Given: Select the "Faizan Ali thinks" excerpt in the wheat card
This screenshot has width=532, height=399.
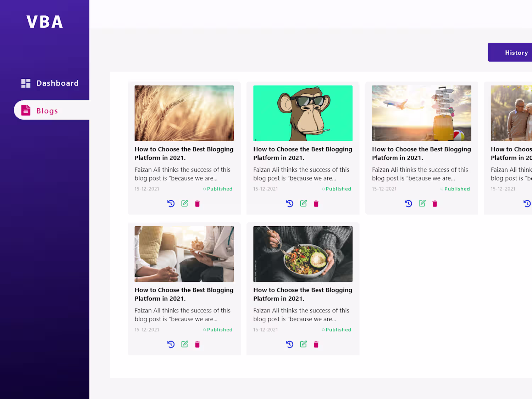Looking at the screenshot, I should coord(183,174).
